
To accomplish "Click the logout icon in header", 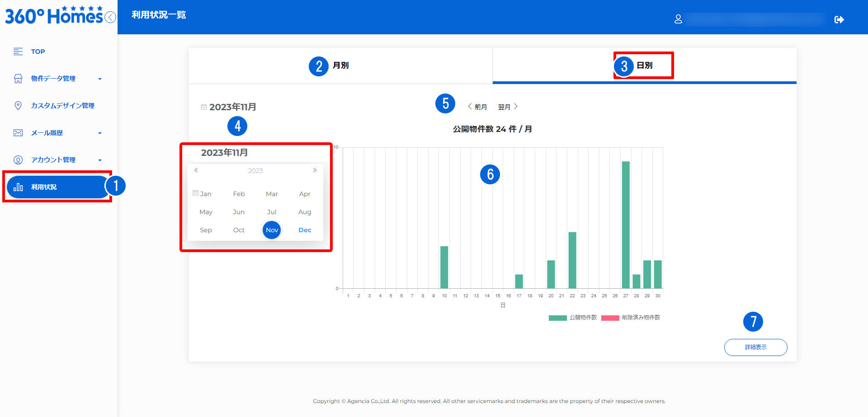I will [839, 19].
